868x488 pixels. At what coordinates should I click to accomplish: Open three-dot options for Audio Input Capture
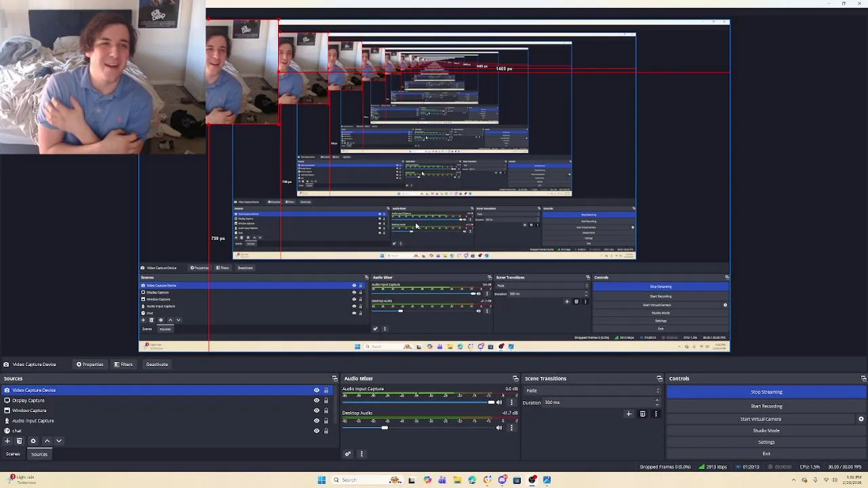click(x=511, y=403)
